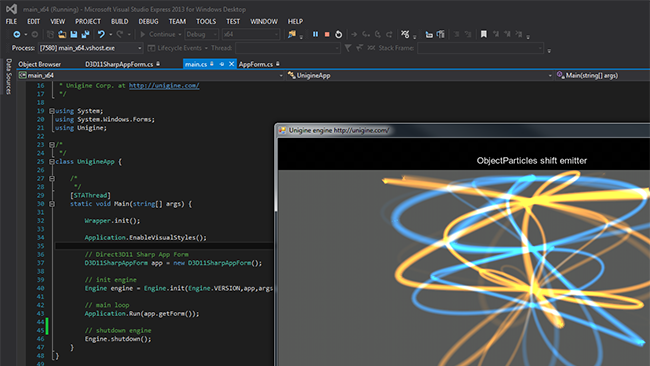Image resolution: width=650 pixels, height=366 pixels.
Task: Open the http://unigine.com/ link in code
Action: point(164,86)
